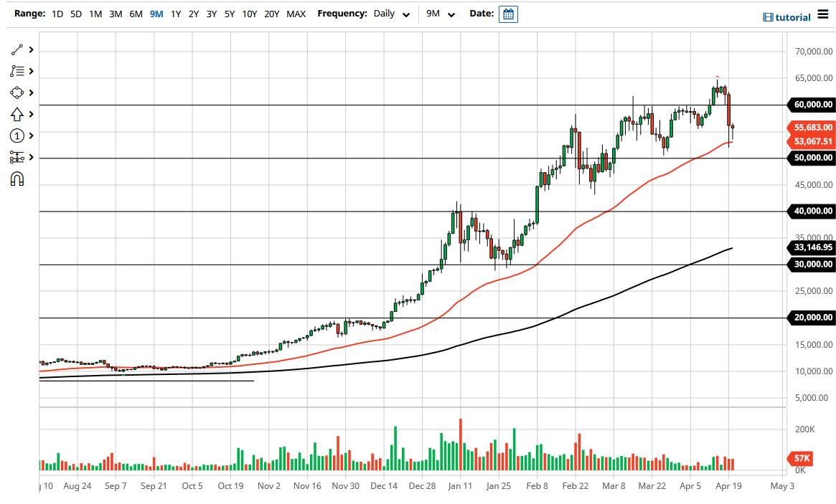The image size is (836, 504).
Task: Switch Range to 1D
Action: coord(56,13)
